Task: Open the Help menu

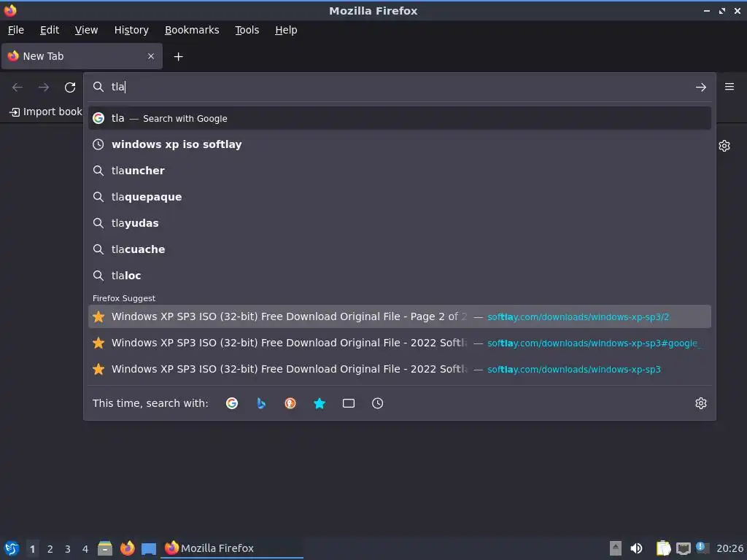Action: pyautogui.click(x=286, y=30)
